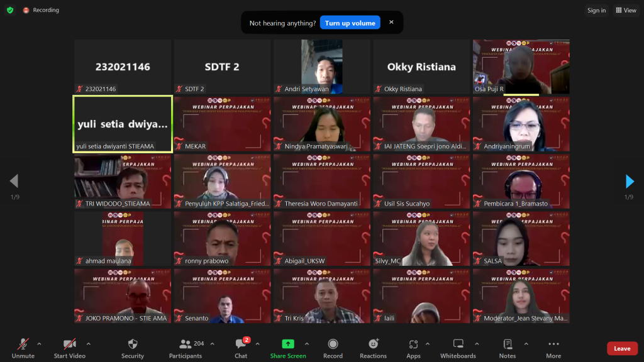
Task: Open the View layout menu
Action: [x=626, y=10]
